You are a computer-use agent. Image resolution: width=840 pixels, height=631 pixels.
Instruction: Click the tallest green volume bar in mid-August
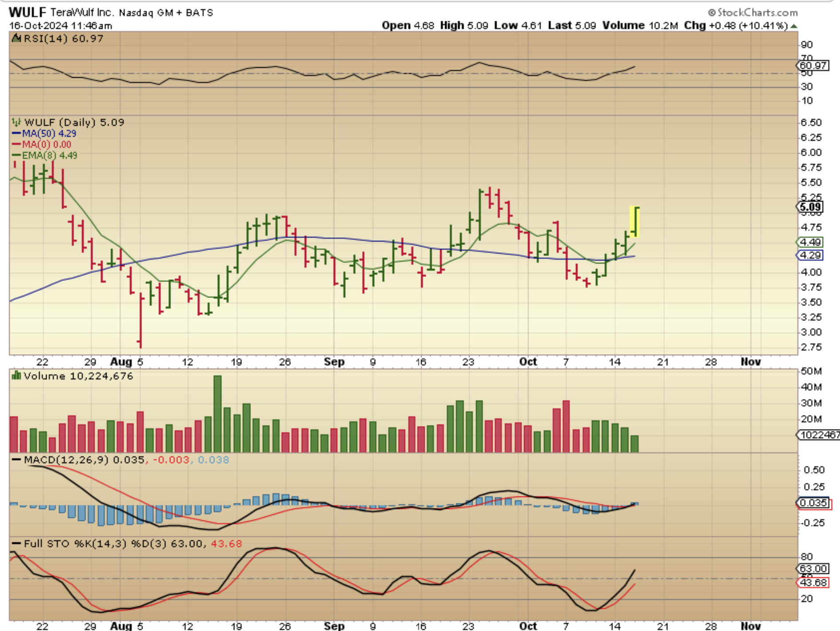click(217, 414)
